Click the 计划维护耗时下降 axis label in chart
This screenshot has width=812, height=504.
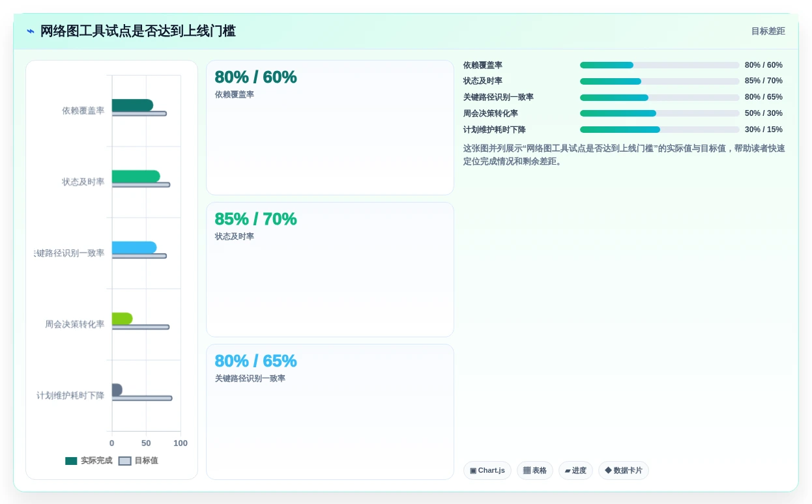coord(70,395)
